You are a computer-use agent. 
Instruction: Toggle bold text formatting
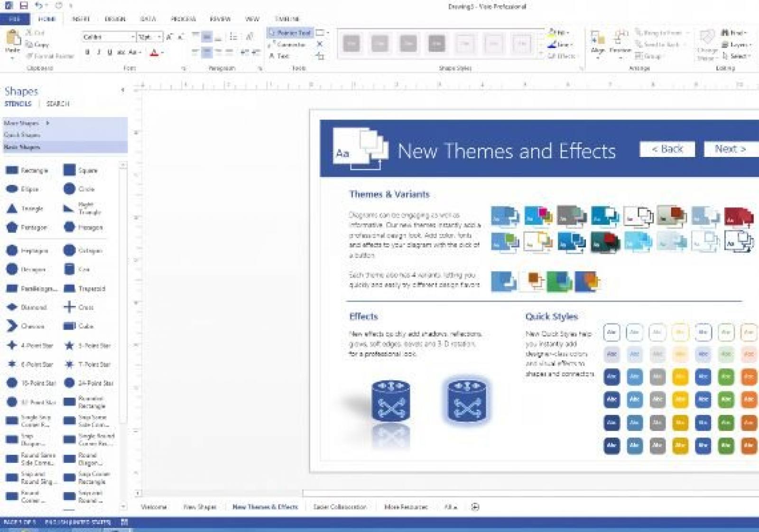pos(87,52)
